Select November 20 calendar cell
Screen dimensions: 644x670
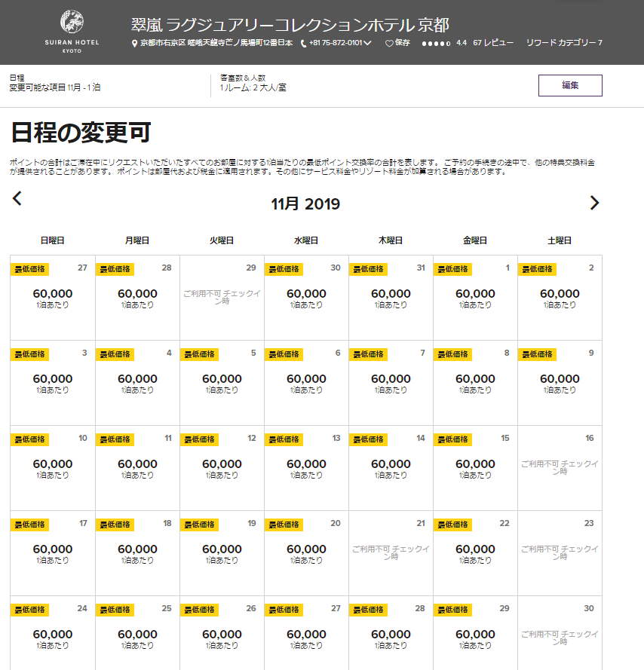click(x=306, y=553)
